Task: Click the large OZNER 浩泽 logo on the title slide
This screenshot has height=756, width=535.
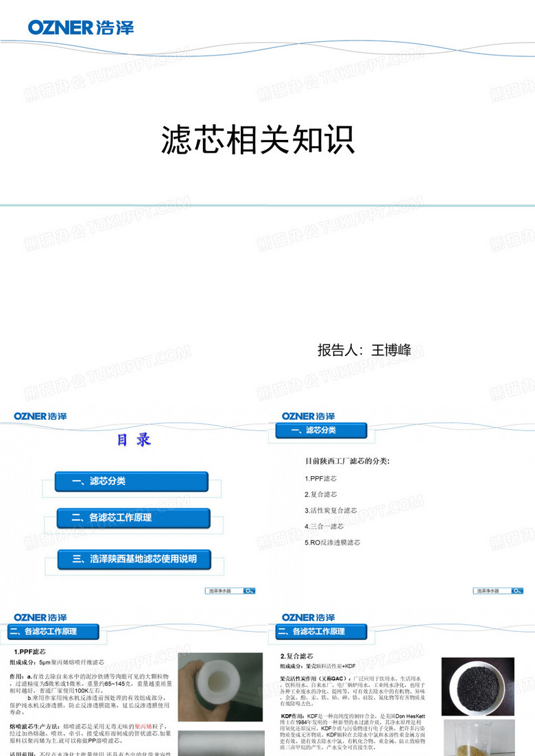Action: coord(80,27)
